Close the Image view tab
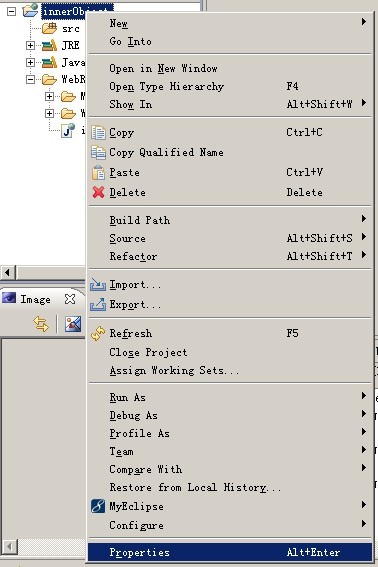This screenshot has height=567, width=378. (70, 299)
